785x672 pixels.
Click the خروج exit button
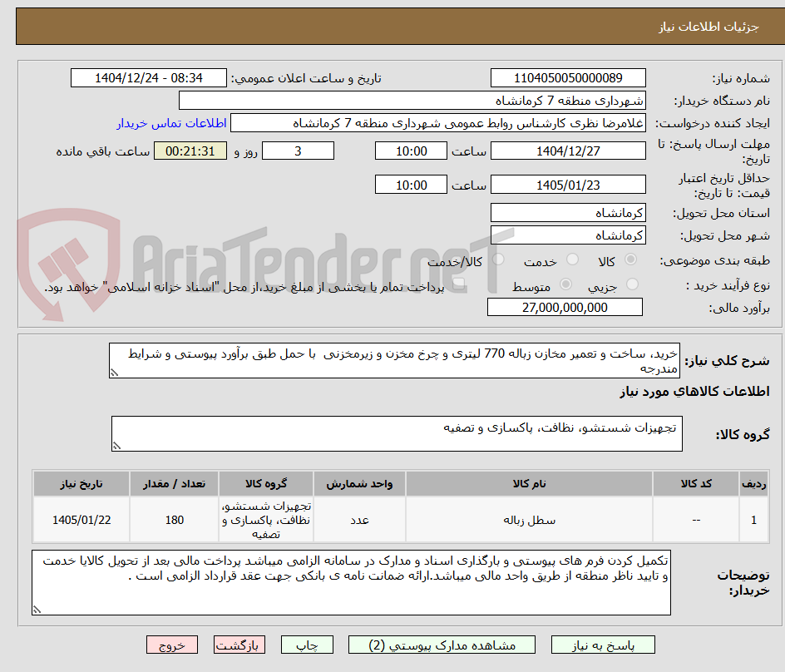pyautogui.click(x=172, y=645)
